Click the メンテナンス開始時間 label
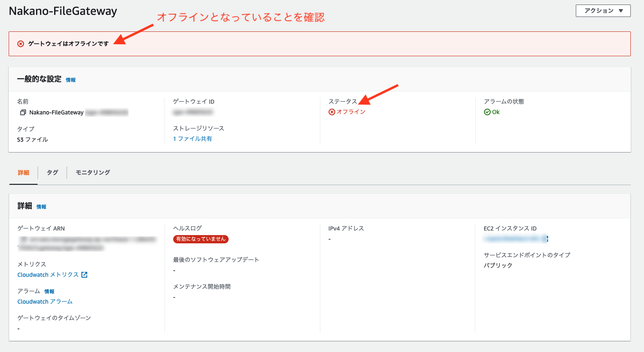 (x=202, y=286)
